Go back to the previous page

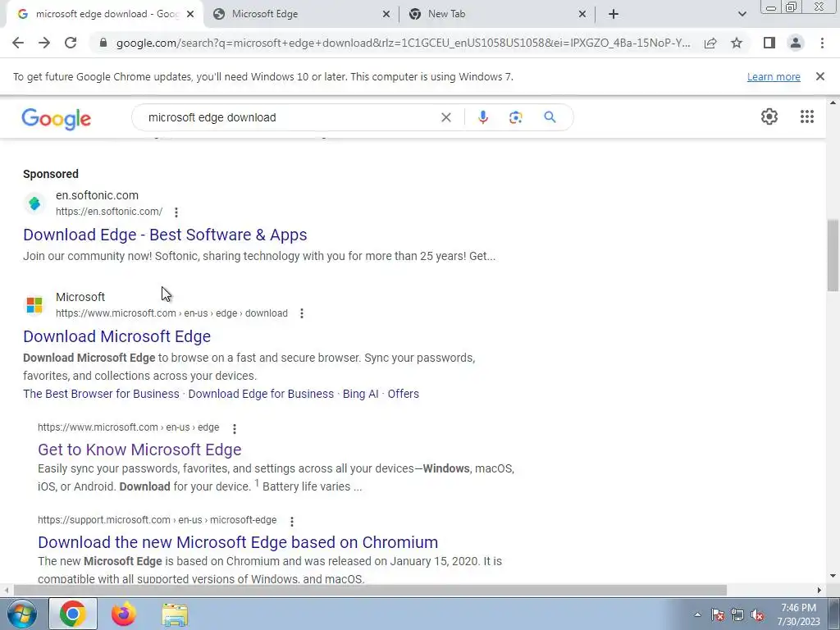[x=18, y=43]
